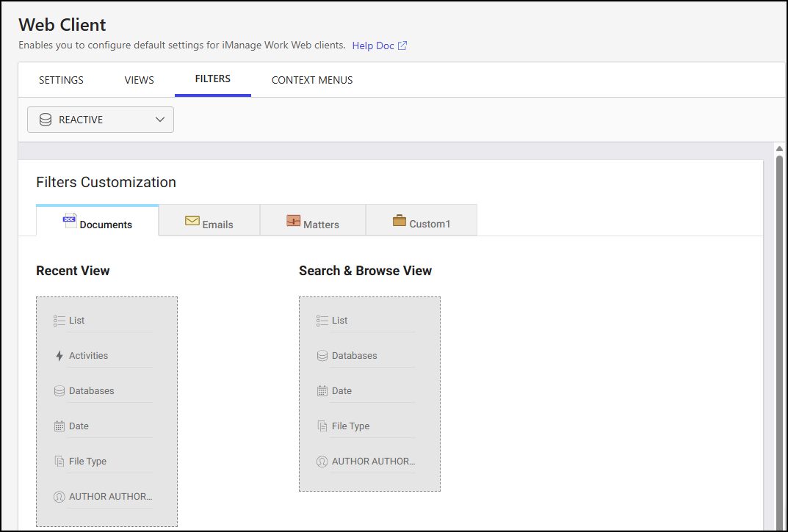Click the chevron arrow of REACTIVE dropdown
788x532 pixels.
tap(160, 120)
